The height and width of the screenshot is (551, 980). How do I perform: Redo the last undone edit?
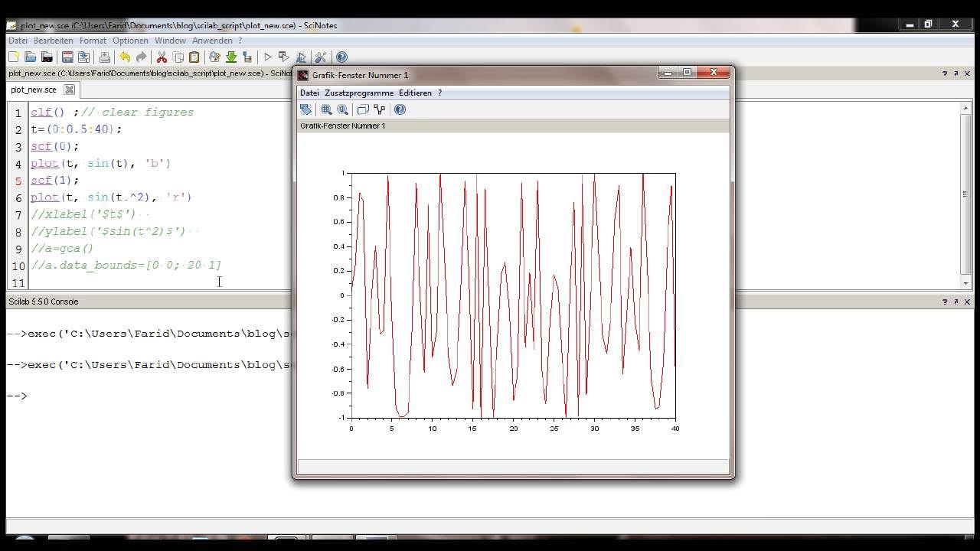(142, 57)
